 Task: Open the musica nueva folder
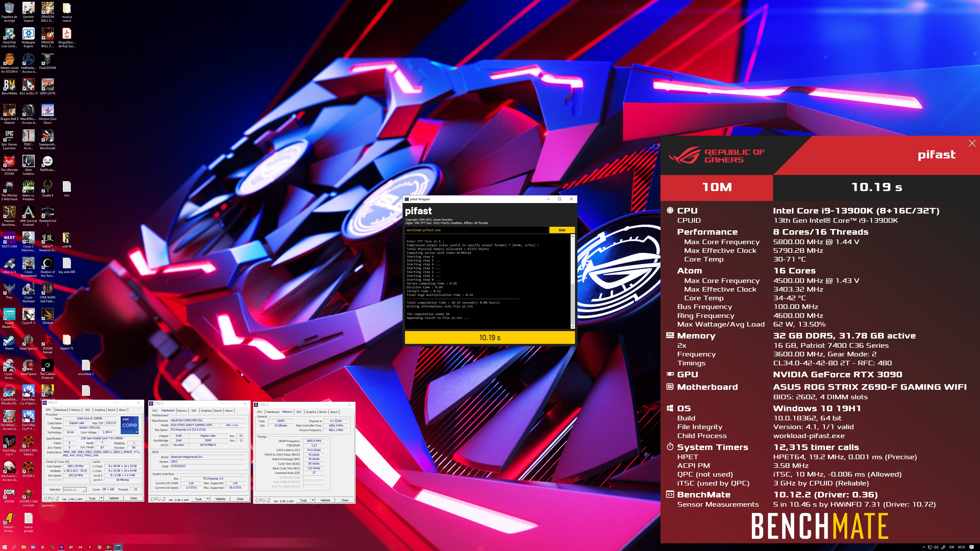[x=67, y=12]
